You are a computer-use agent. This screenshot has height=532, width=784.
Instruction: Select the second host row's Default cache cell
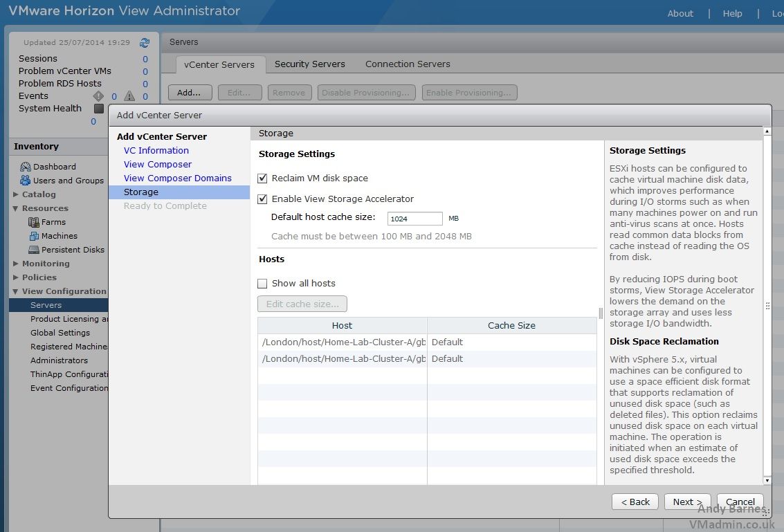(x=511, y=359)
